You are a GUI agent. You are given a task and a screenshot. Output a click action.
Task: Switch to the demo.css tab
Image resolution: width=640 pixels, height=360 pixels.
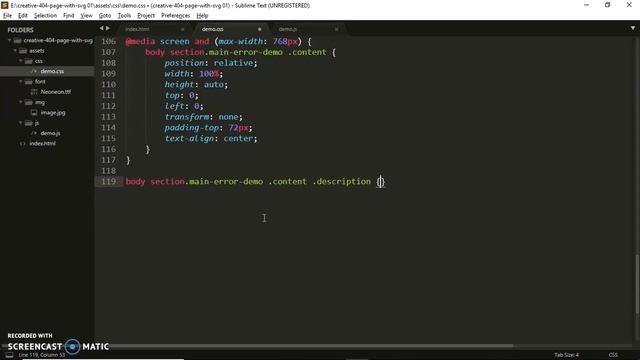(x=212, y=29)
